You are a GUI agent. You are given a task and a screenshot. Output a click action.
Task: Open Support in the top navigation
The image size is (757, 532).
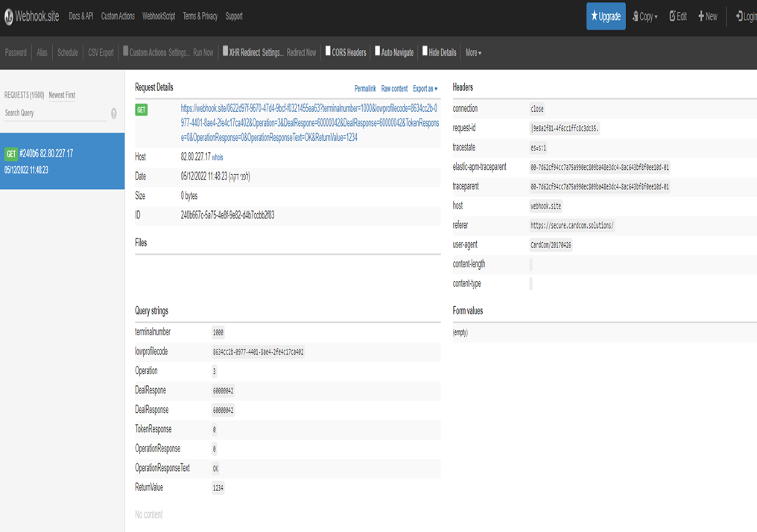(234, 16)
